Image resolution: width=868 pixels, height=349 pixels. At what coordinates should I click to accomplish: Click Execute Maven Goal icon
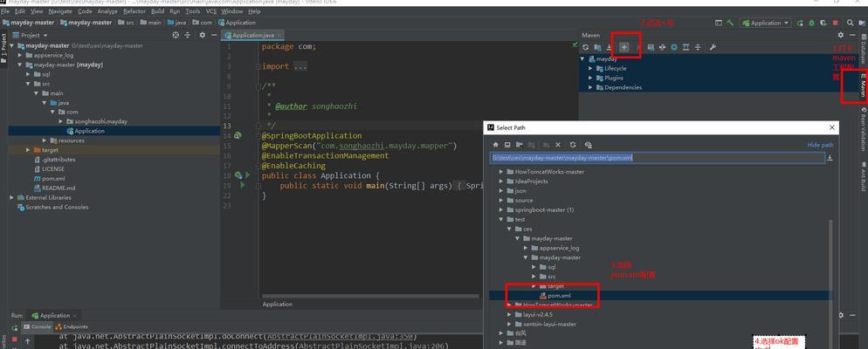[651, 48]
